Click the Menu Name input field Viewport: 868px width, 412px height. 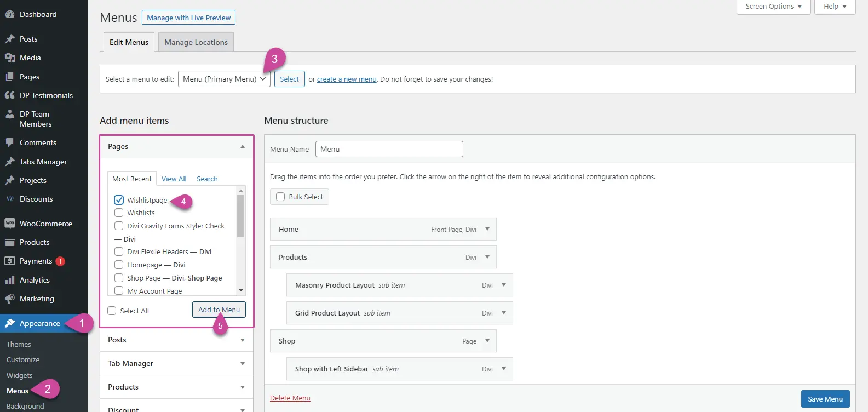389,149
